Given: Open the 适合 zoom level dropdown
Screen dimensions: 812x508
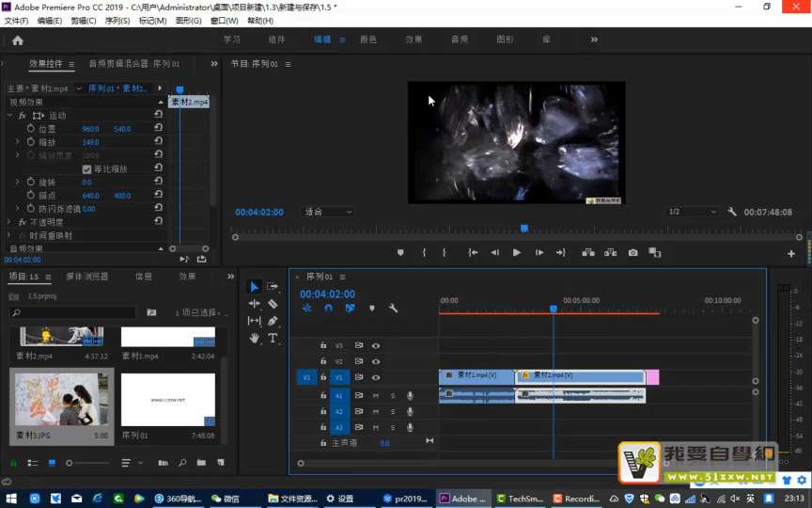Looking at the screenshot, I should pos(328,212).
